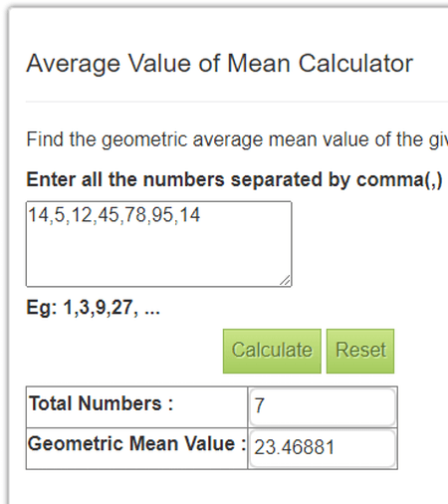Click the blank lower area of numbers textarea
The image size is (448, 504).
[x=158, y=256]
